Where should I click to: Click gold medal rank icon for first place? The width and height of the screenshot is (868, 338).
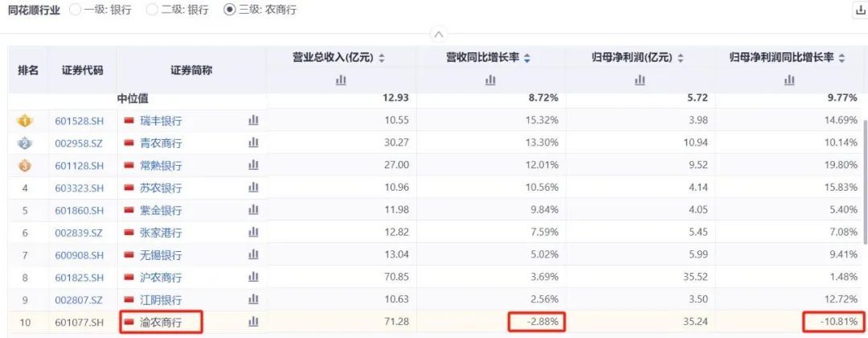coord(24,120)
